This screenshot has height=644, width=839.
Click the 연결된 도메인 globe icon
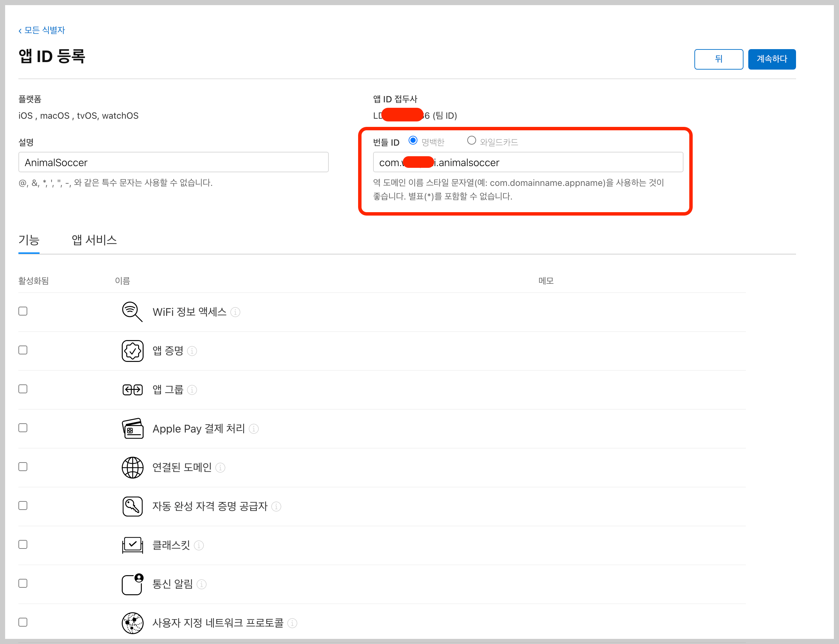[x=133, y=467]
